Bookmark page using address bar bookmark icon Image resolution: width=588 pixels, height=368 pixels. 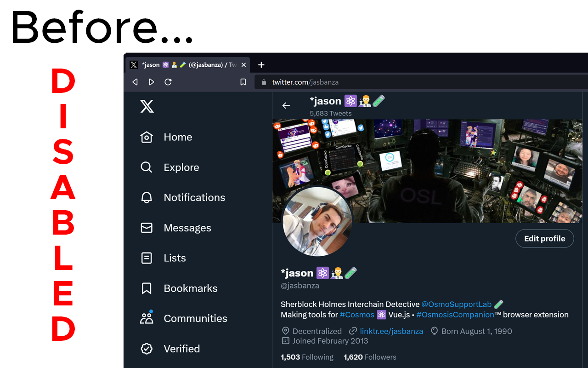(243, 82)
